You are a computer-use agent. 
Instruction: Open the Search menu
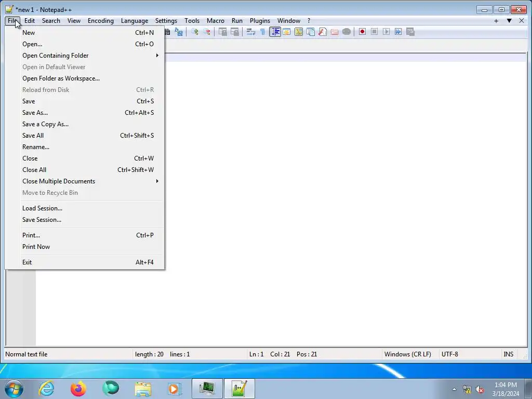click(x=51, y=21)
